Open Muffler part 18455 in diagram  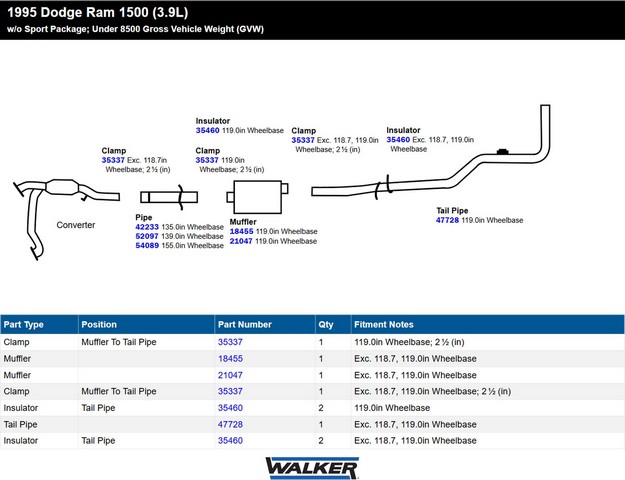point(241,231)
